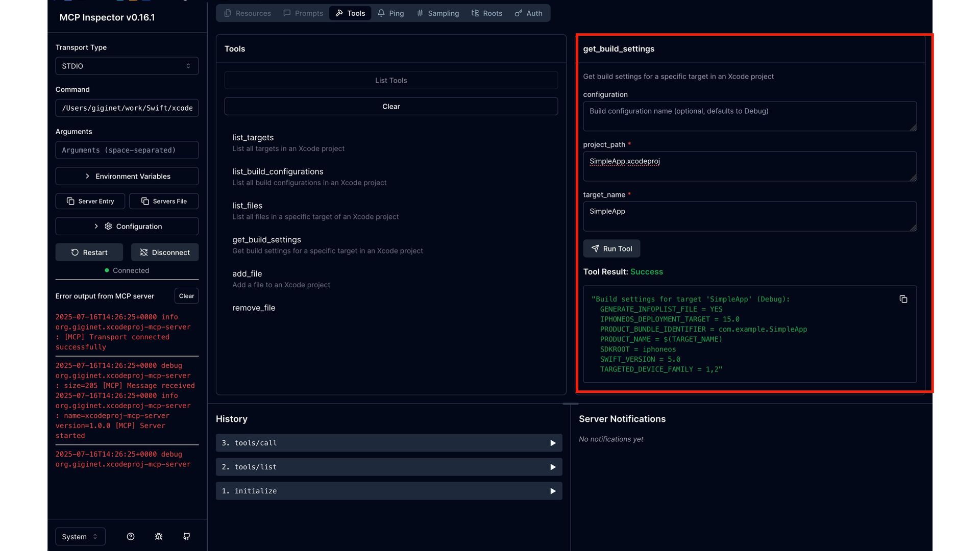Screen dimensions: 980x551
Task: Expand the 2. tools/list history arrow
Action: click(553, 467)
